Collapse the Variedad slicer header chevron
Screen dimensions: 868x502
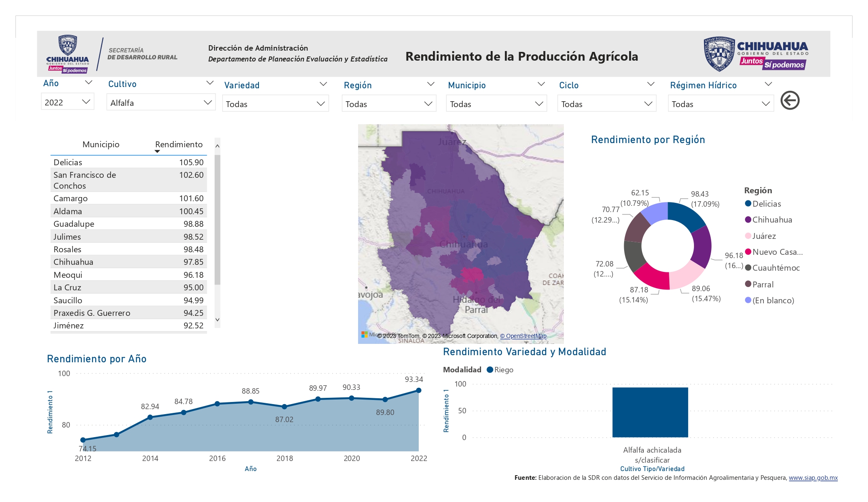(x=323, y=84)
